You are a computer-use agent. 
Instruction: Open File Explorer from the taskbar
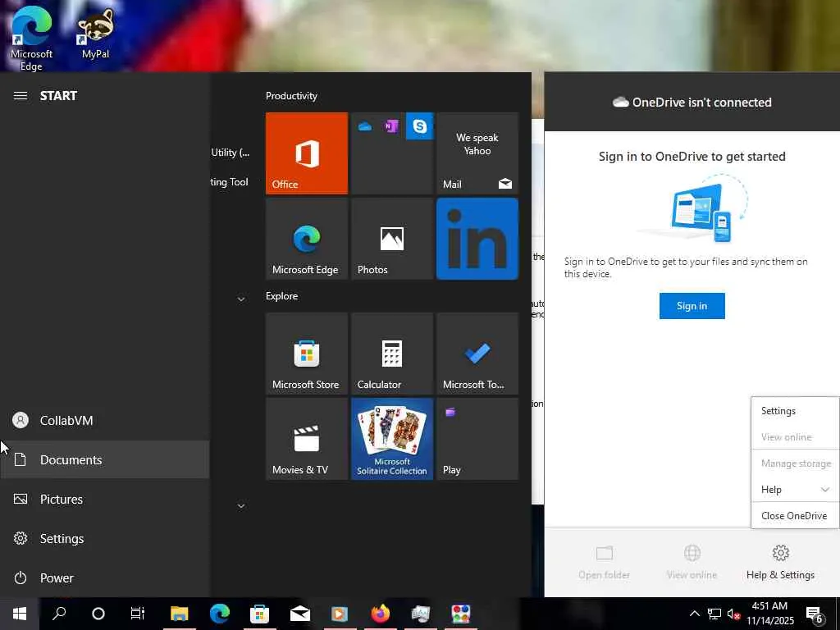[x=180, y=614]
